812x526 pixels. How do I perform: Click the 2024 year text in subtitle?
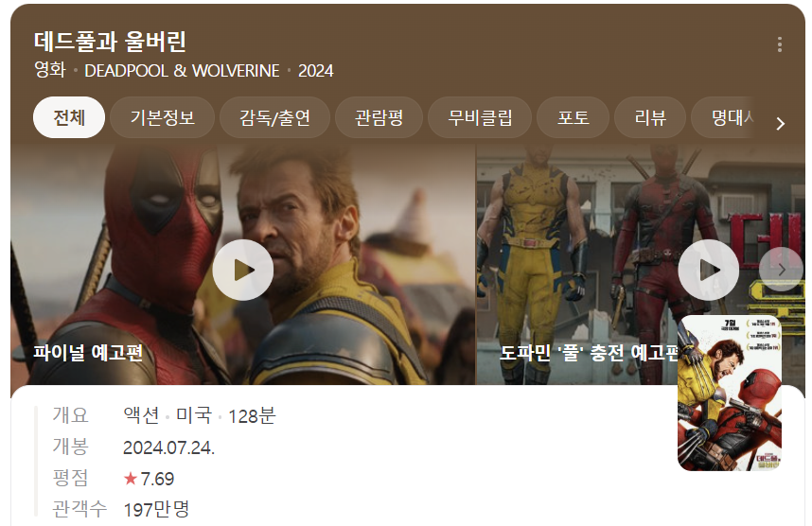pos(315,70)
